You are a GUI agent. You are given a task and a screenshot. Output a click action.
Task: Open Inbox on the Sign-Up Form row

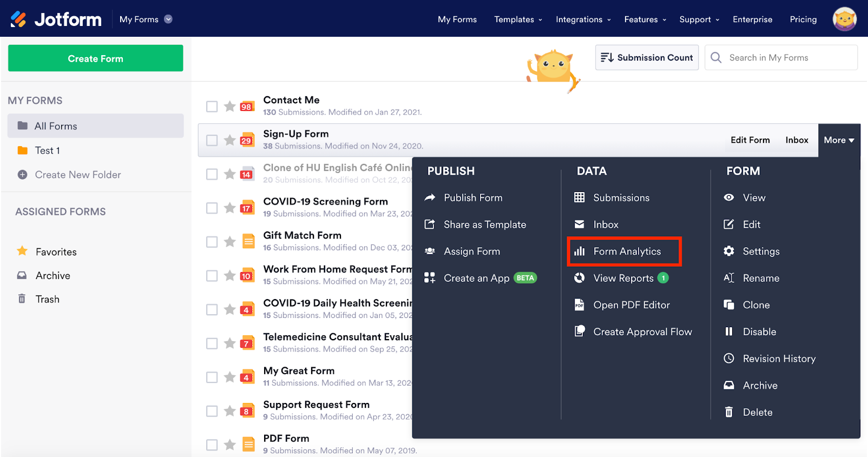tap(797, 140)
